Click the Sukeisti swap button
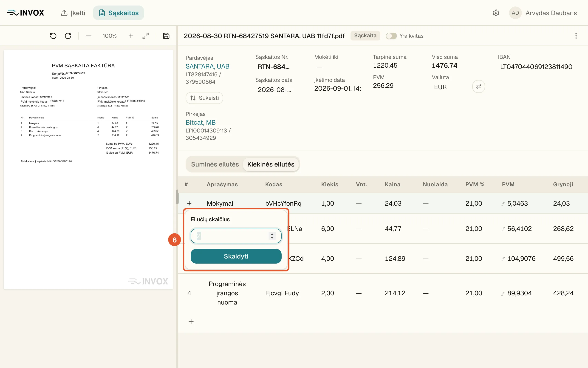 (204, 98)
